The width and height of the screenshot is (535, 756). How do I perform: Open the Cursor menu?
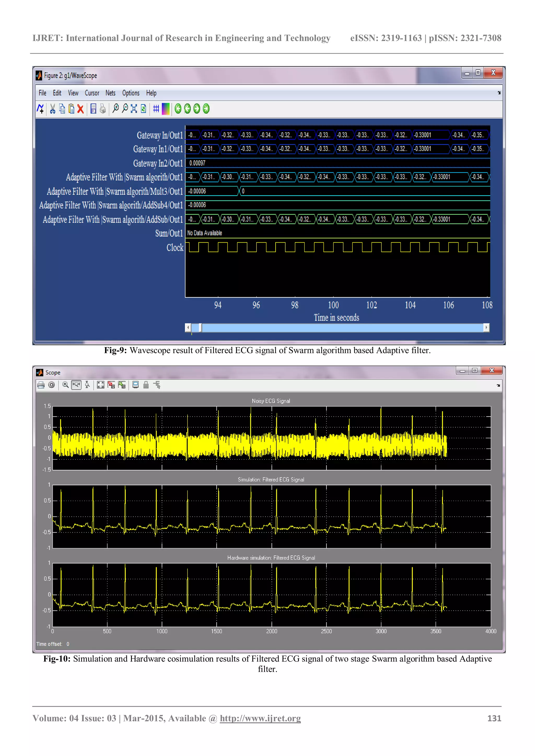92,93
